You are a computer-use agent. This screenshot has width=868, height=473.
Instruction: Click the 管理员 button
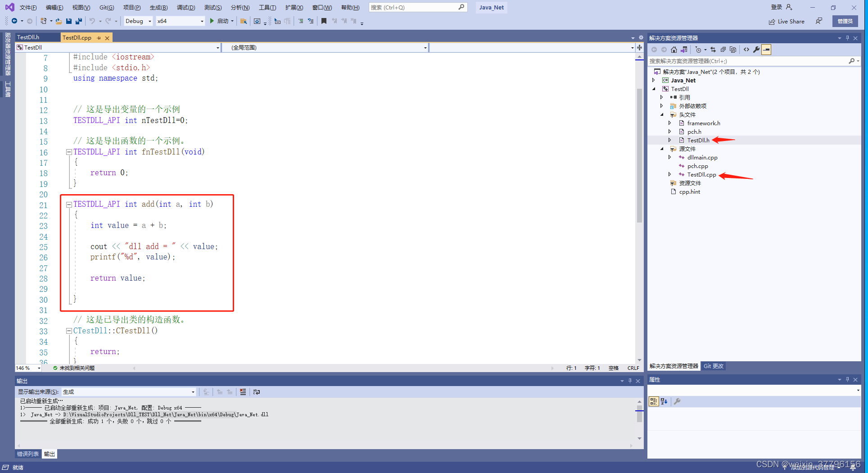tap(845, 21)
